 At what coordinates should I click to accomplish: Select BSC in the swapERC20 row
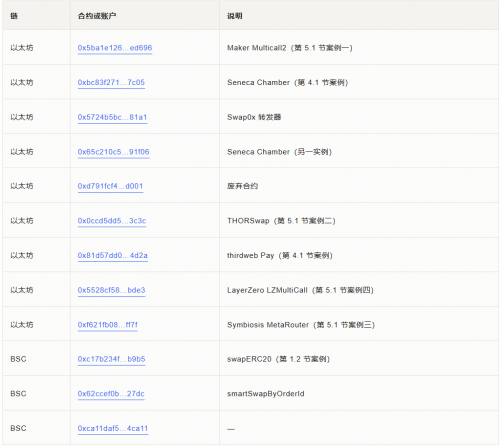[18, 359]
